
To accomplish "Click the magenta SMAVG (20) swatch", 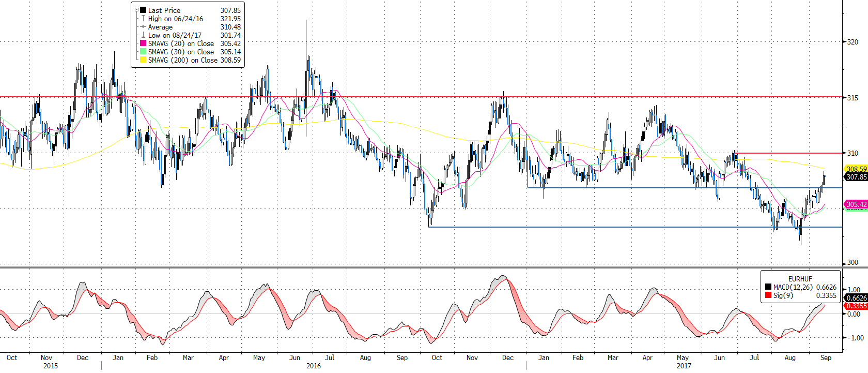I will (143, 43).
